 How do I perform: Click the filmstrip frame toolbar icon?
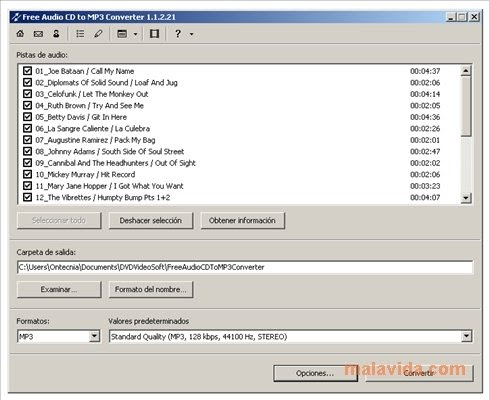click(154, 34)
